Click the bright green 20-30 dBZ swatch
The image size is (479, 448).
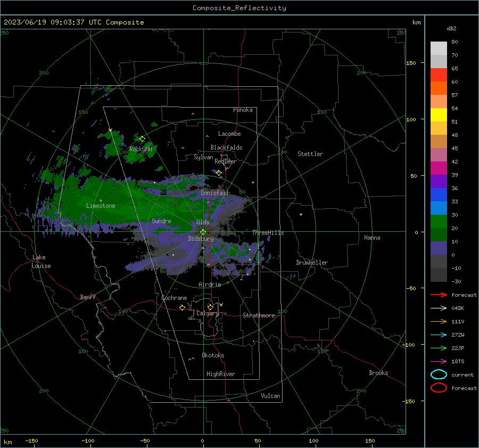[x=439, y=222]
